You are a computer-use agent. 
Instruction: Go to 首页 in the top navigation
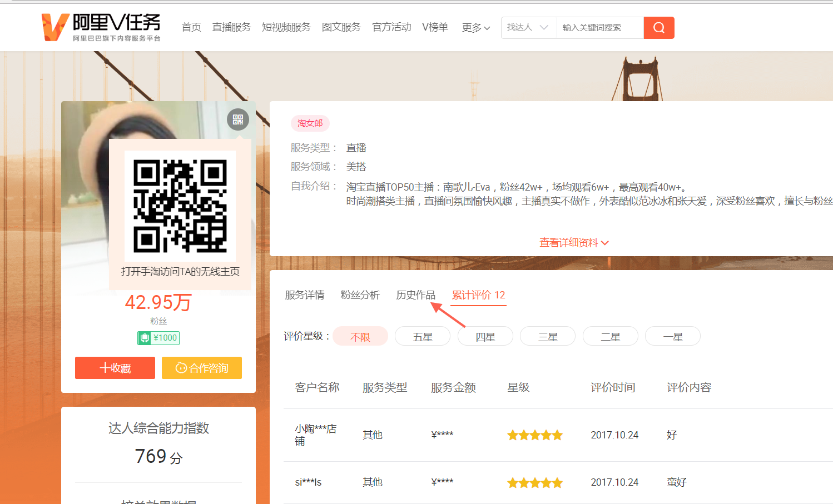[x=191, y=27]
